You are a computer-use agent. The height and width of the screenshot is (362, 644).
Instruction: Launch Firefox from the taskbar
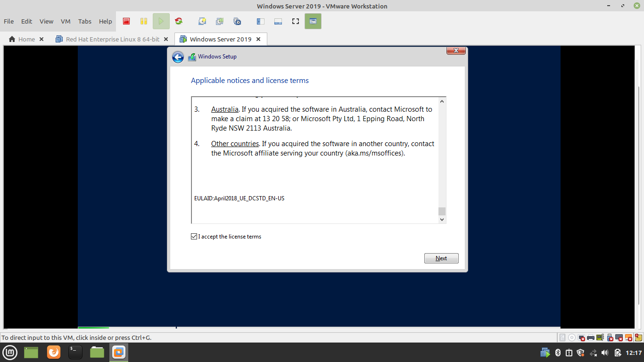pyautogui.click(x=54, y=352)
